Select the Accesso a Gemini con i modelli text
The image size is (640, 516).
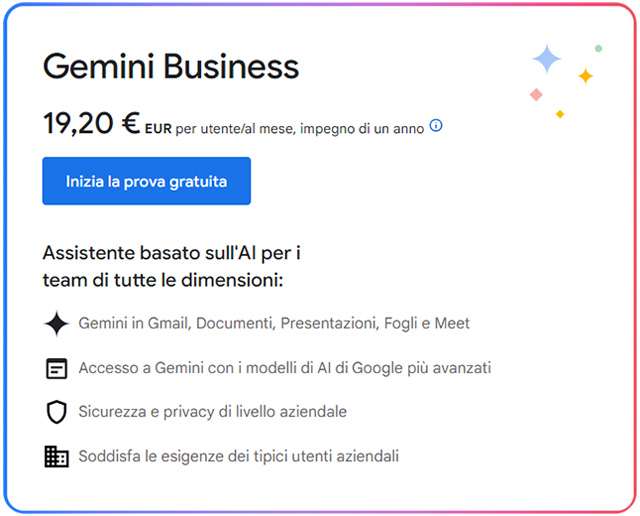285,368
